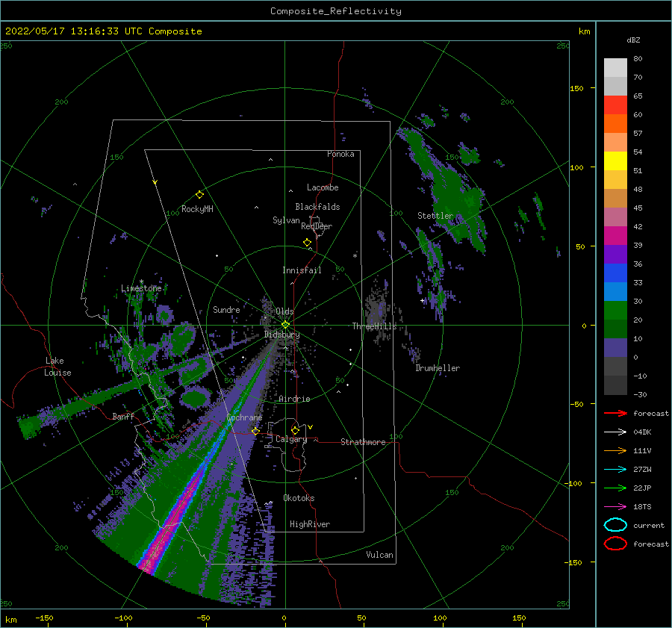Click the -100 tick on bottom km axis
672x628 pixels.
click(x=123, y=618)
